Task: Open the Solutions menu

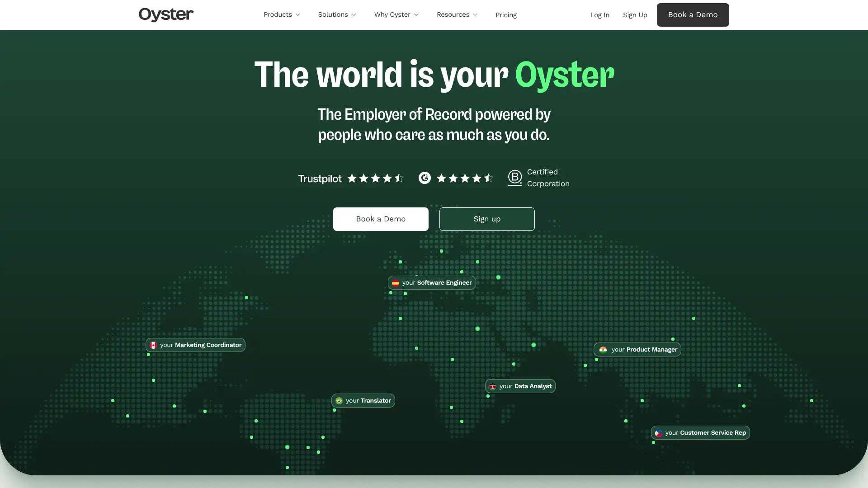Action: pos(337,14)
